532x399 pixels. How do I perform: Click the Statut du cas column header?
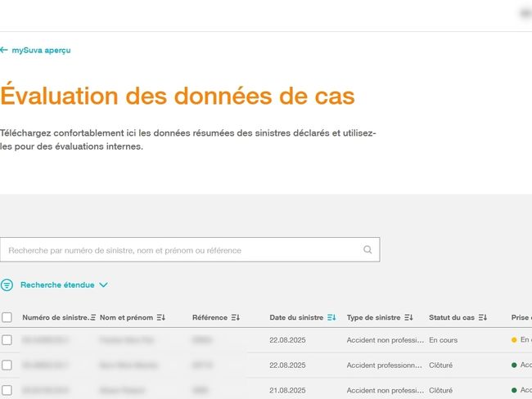(452, 317)
